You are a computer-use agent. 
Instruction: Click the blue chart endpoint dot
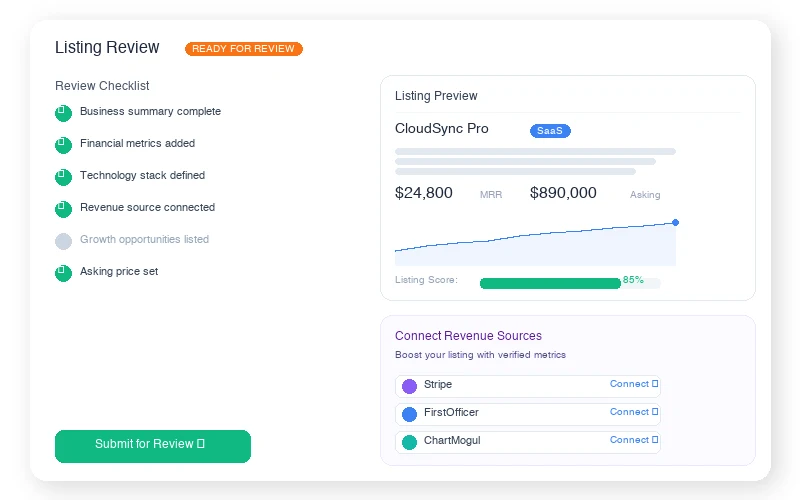(x=676, y=222)
